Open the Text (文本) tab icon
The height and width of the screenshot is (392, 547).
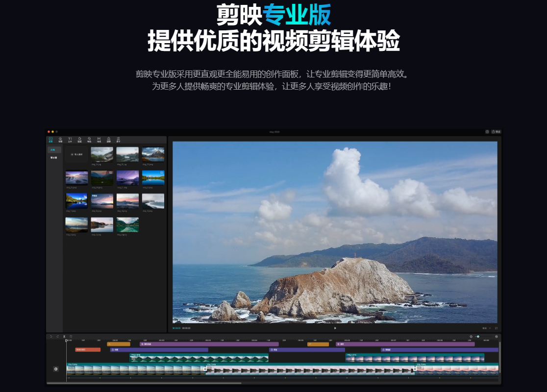tap(70, 140)
